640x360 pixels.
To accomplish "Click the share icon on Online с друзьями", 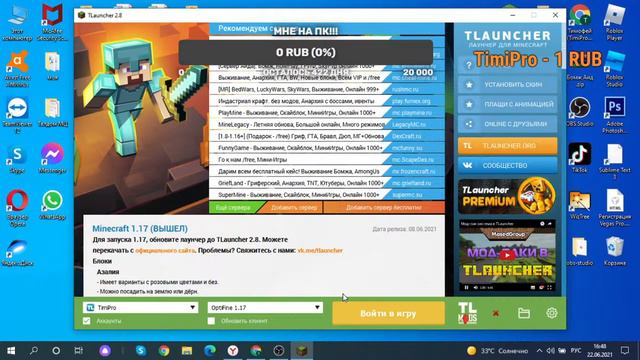I will (x=469, y=124).
